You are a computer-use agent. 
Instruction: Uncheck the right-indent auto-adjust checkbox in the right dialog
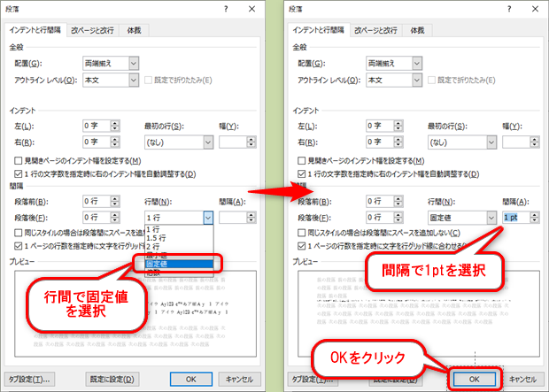click(302, 173)
